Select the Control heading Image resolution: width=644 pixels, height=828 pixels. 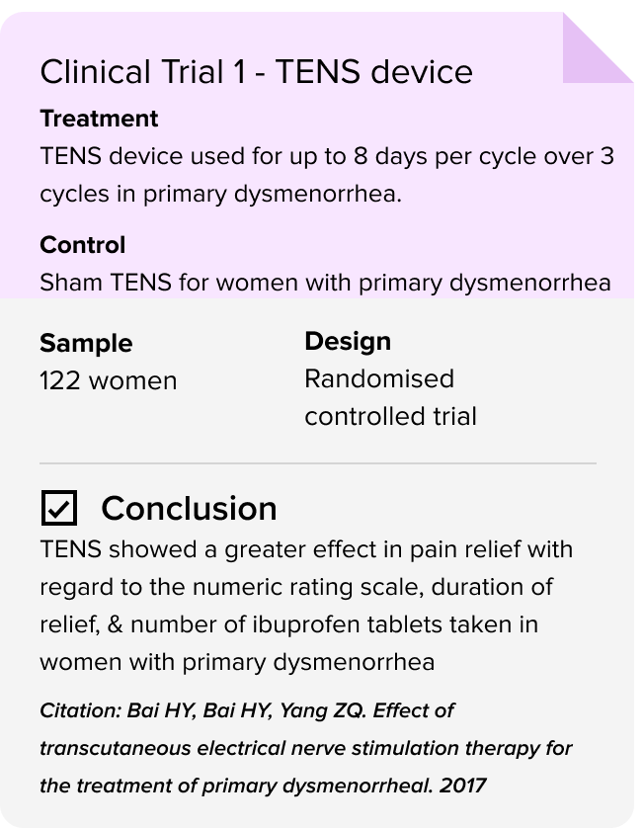(x=82, y=245)
